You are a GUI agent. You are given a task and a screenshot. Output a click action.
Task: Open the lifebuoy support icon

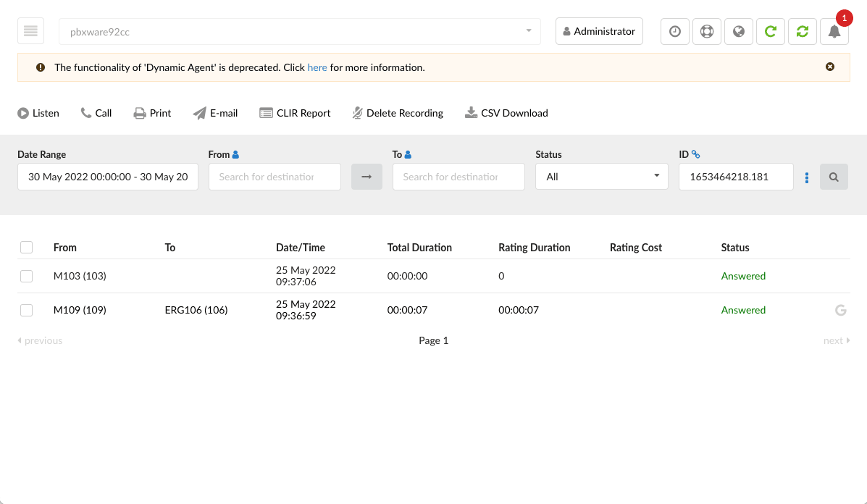[707, 32]
